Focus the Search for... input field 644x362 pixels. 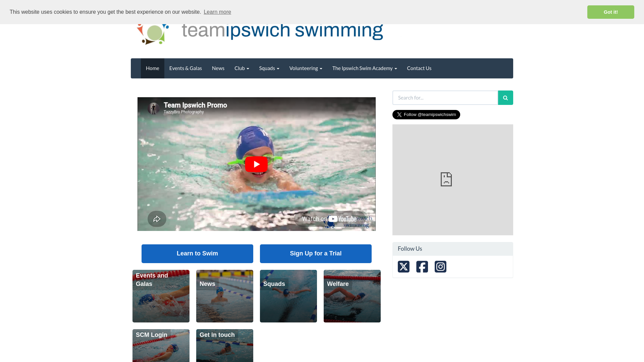click(445, 98)
